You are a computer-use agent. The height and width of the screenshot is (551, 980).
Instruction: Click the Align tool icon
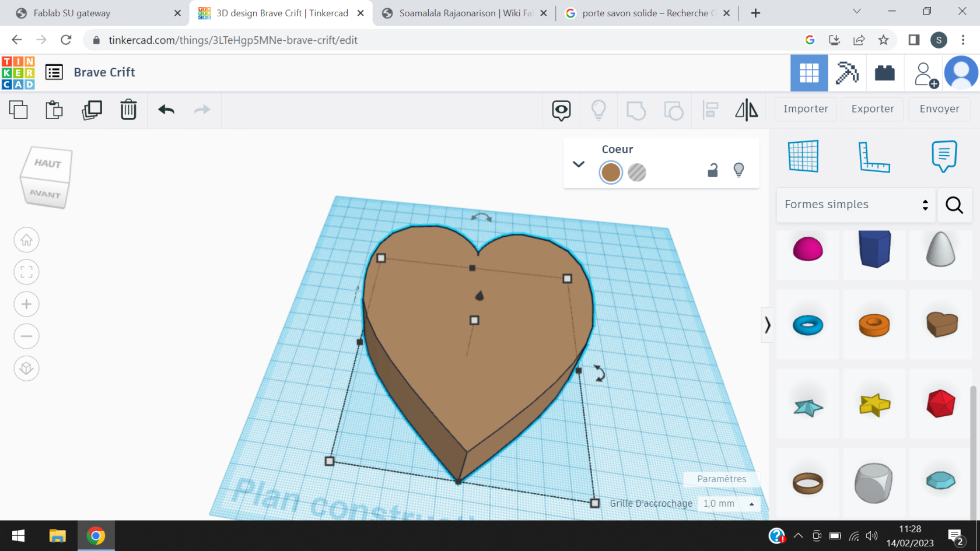click(x=710, y=110)
